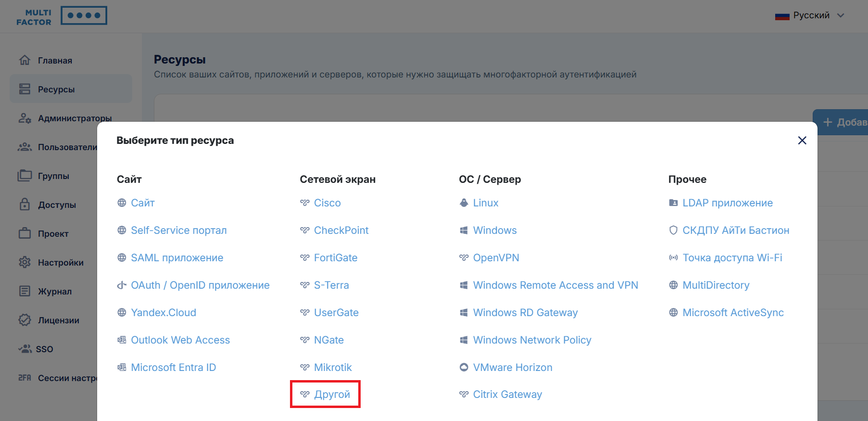Click the Сетевой экран column heading

338,179
